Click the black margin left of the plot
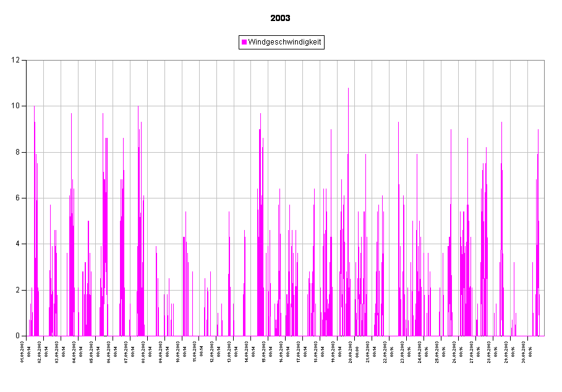The image size is (562, 392). 12,198
